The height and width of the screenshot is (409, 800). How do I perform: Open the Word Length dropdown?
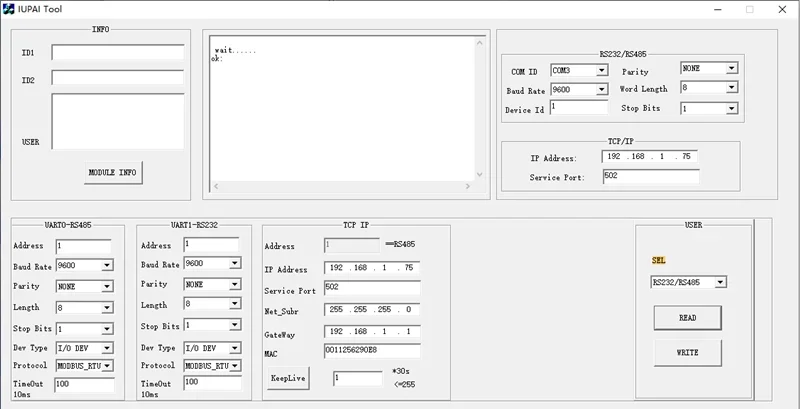709,88
